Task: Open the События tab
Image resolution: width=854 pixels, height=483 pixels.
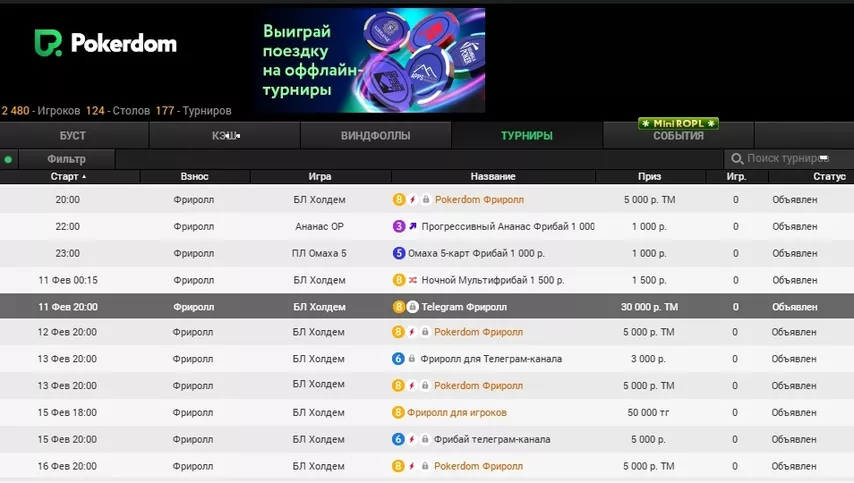Action: point(678,136)
